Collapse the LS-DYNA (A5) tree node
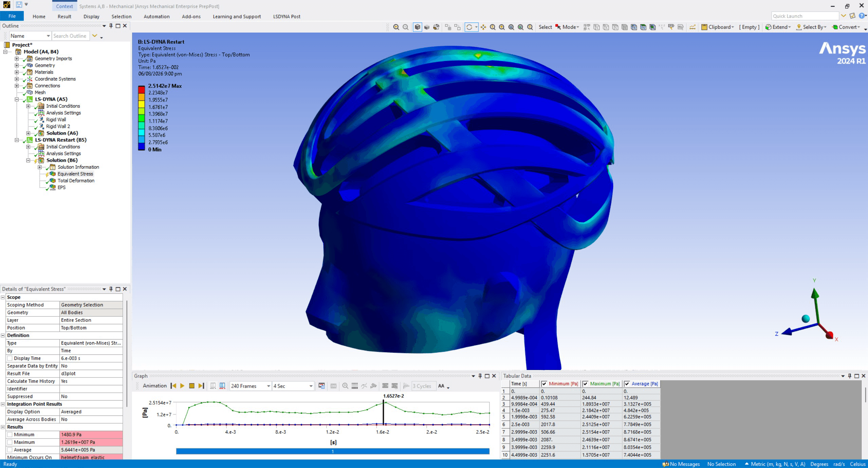 [17, 99]
